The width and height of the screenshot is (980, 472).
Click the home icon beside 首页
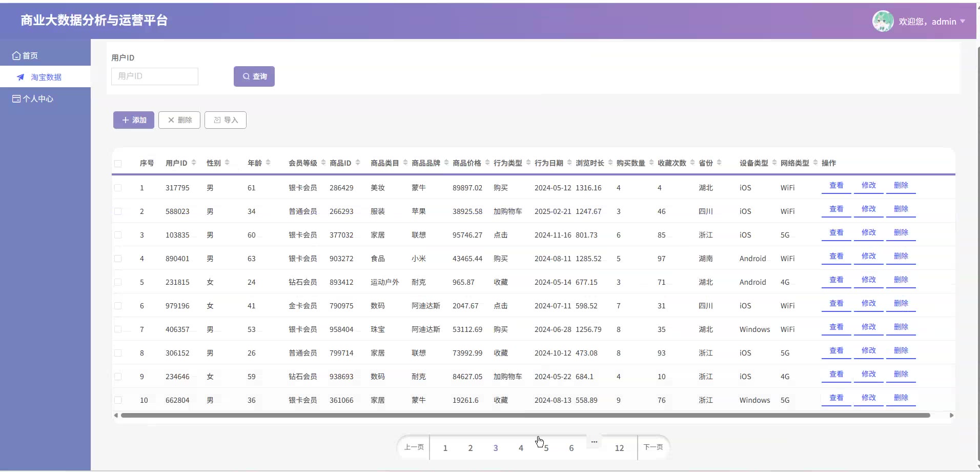[16, 55]
